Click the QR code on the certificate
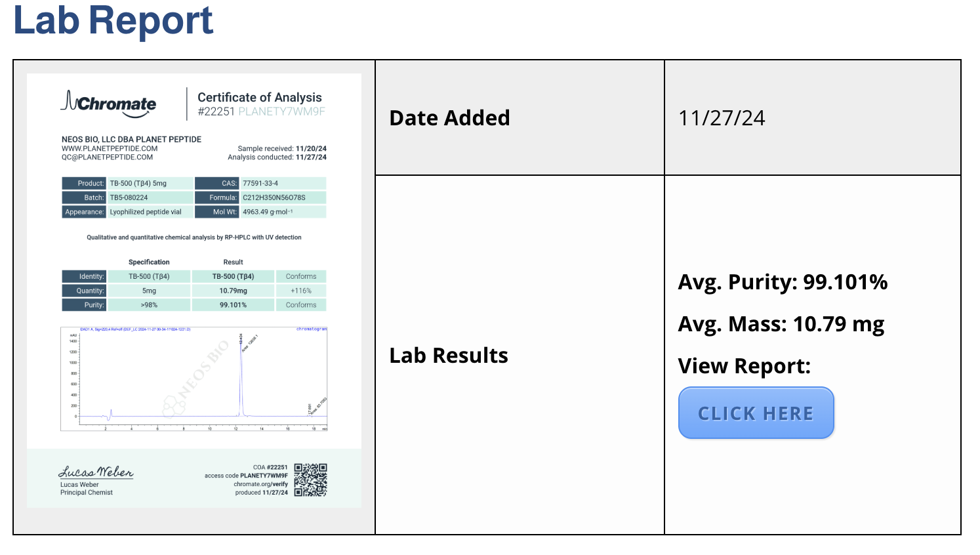Image resolution: width=980 pixels, height=555 pixels. [310, 480]
